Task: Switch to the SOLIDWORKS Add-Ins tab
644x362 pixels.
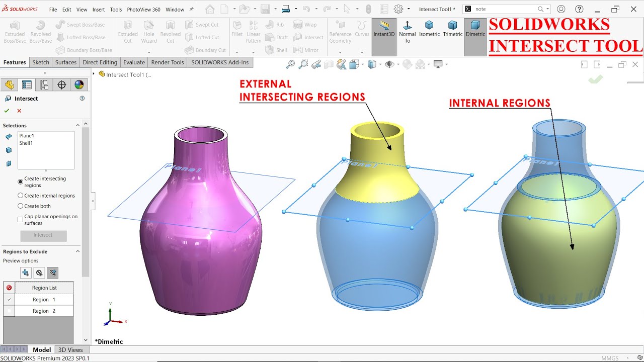Action: click(x=220, y=62)
